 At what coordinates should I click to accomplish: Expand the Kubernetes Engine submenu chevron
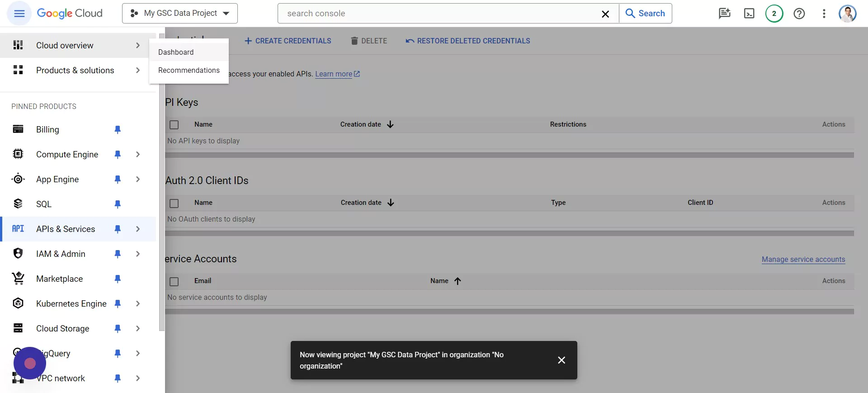tap(138, 303)
